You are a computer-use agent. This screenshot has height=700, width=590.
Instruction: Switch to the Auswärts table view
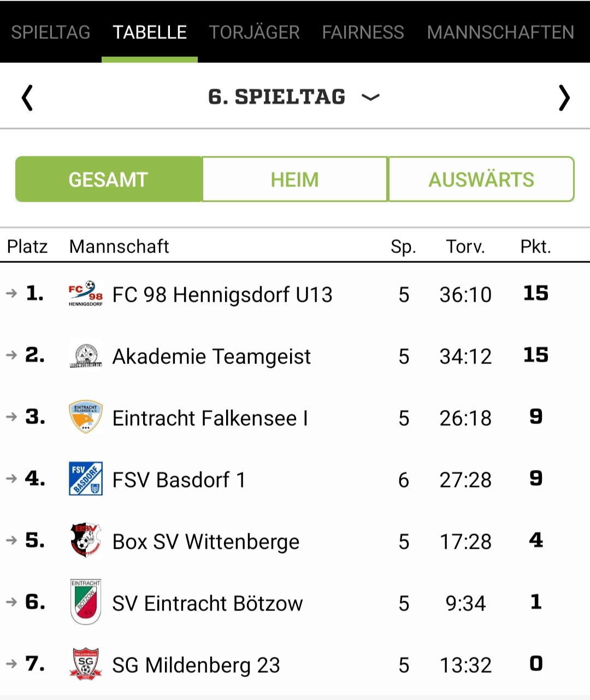coord(481,179)
